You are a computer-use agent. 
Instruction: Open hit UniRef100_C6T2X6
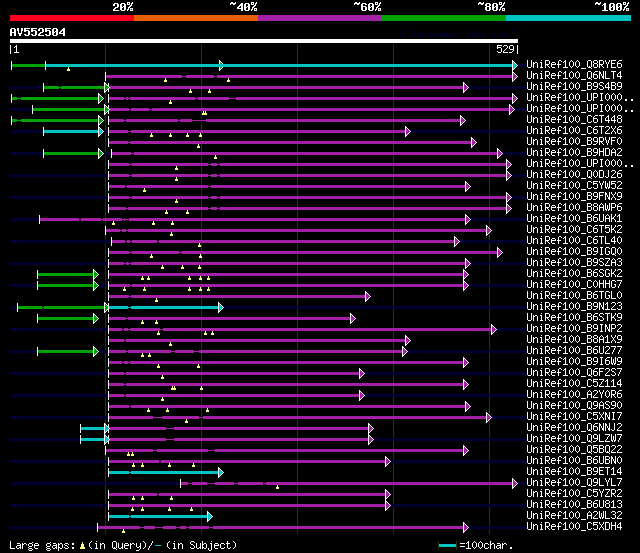pos(574,131)
